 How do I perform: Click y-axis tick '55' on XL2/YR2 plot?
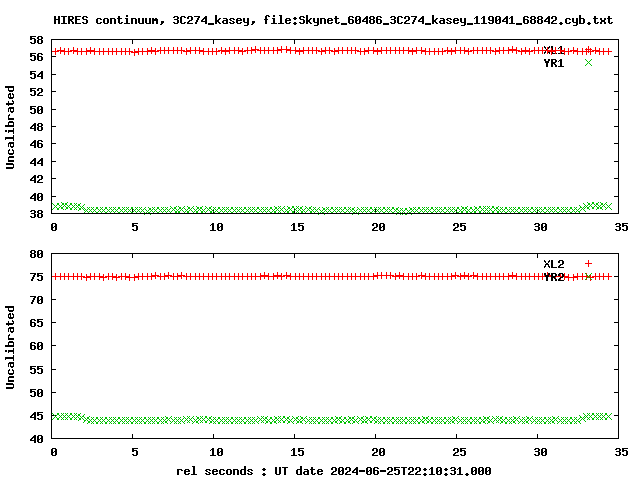(x=36, y=369)
